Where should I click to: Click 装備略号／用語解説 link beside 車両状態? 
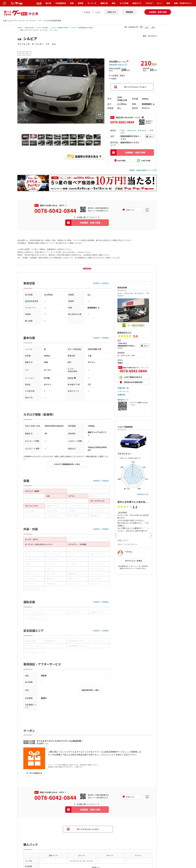tap(101, 283)
